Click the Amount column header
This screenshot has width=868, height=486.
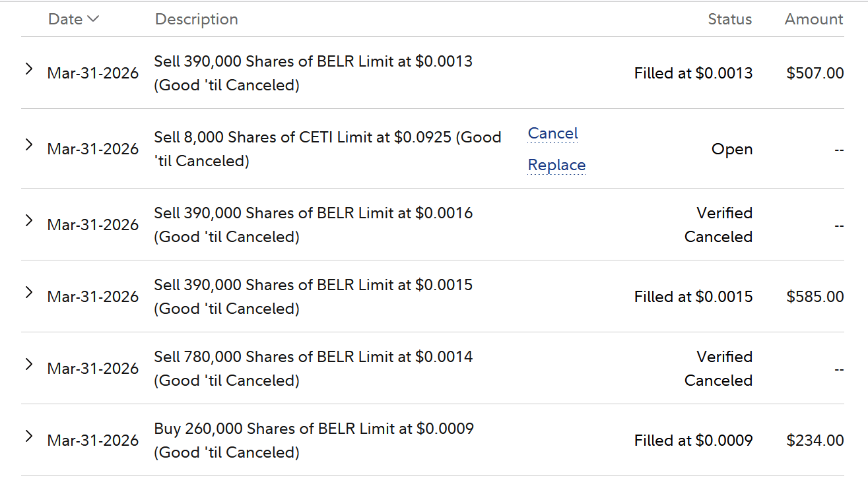(813, 19)
